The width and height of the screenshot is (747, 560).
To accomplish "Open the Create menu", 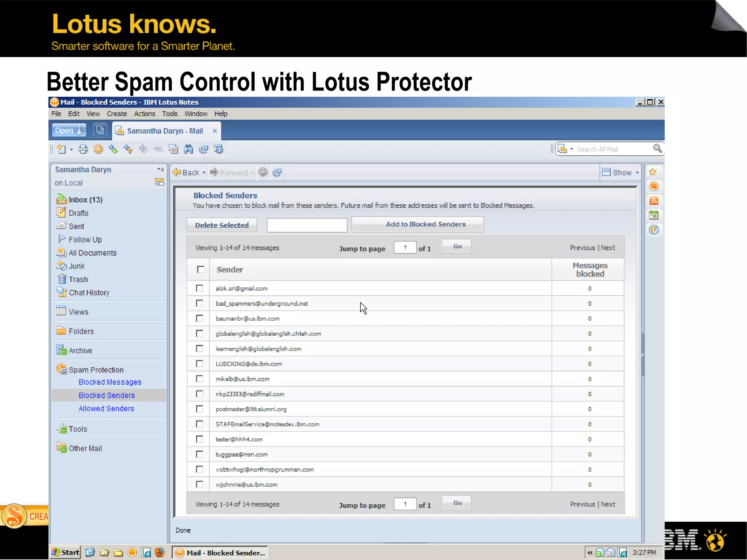I will pos(117,114).
